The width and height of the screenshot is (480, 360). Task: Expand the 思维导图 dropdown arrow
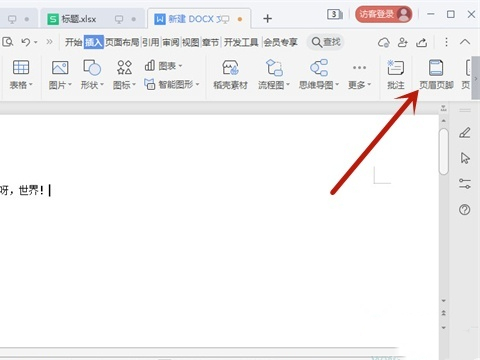337,85
